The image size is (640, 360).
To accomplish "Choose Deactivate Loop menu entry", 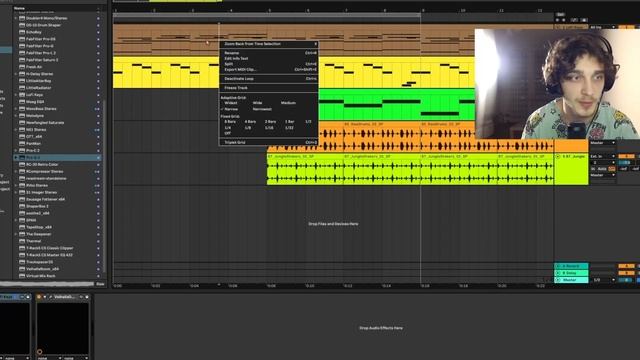I will click(269, 78).
